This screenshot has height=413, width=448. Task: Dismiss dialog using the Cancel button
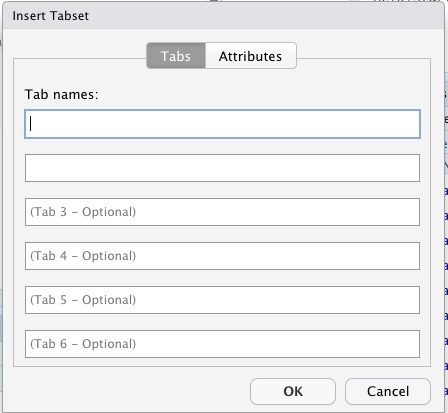click(388, 391)
